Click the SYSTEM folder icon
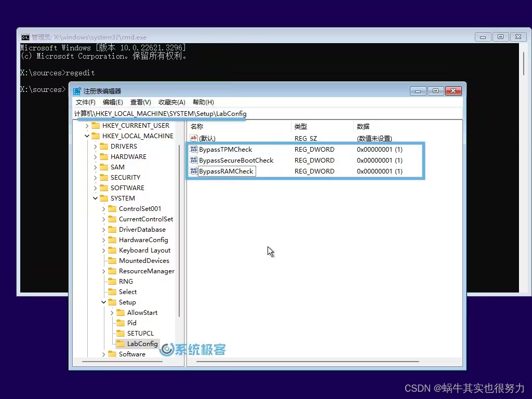The height and width of the screenshot is (399, 532). click(104, 198)
